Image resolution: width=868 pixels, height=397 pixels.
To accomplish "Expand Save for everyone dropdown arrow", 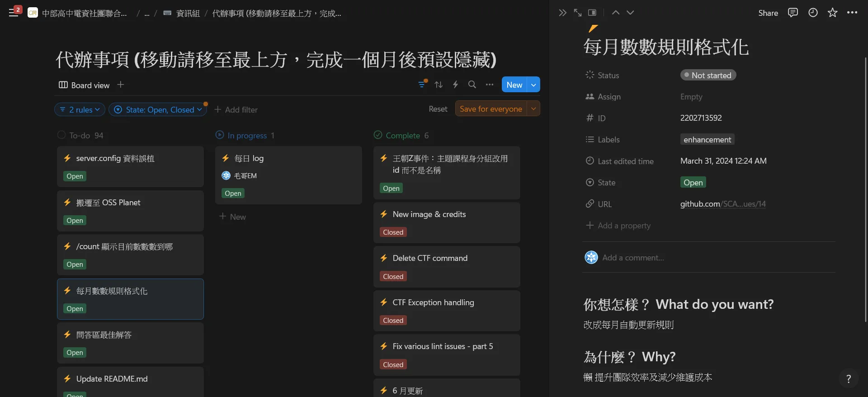I will [x=533, y=109].
